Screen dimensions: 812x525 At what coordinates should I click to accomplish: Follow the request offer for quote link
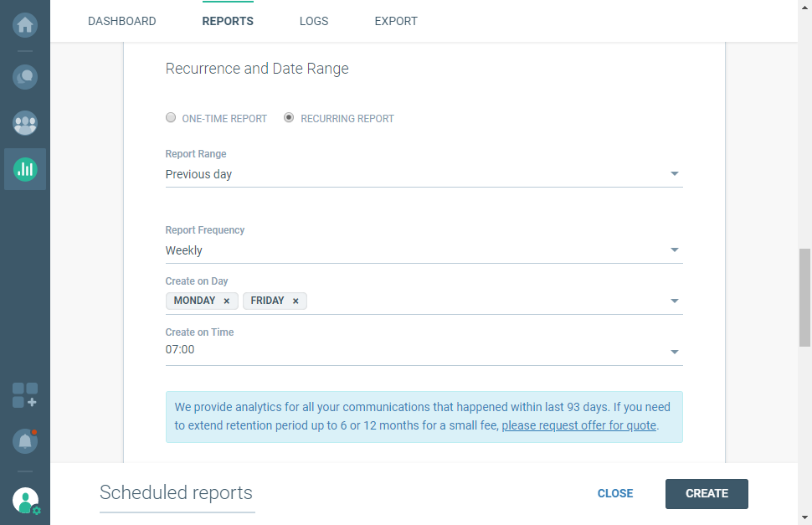579,425
